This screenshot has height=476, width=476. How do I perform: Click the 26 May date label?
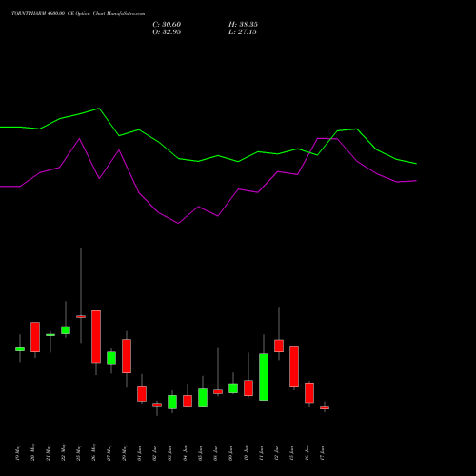[93, 453]
